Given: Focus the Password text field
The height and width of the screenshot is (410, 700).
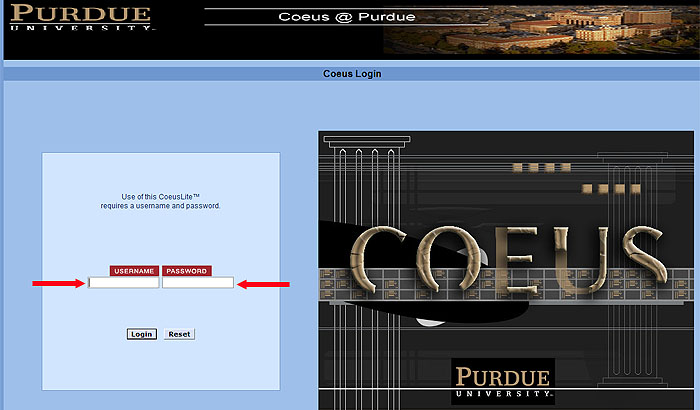Looking at the screenshot, I should click(x=198, y=283).
